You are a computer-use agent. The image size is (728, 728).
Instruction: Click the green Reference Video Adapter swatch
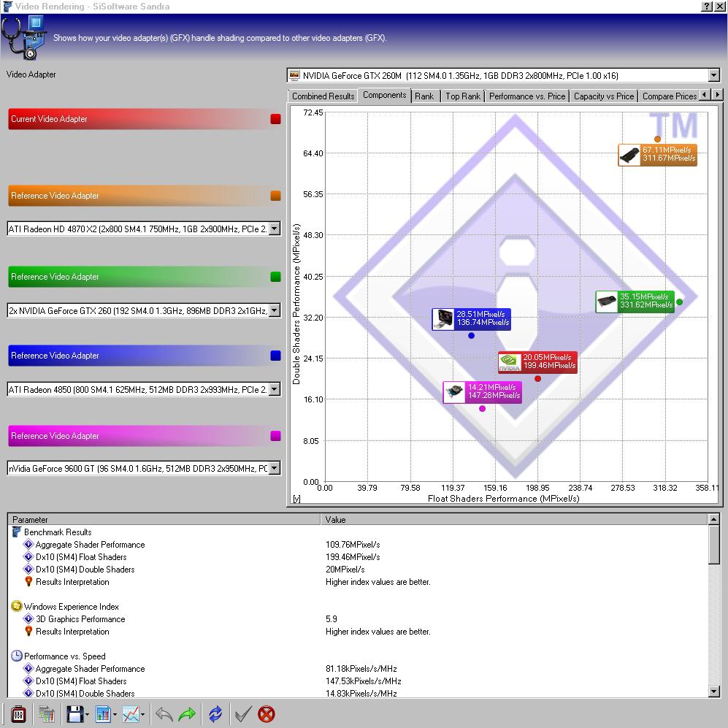click(276, 277)
